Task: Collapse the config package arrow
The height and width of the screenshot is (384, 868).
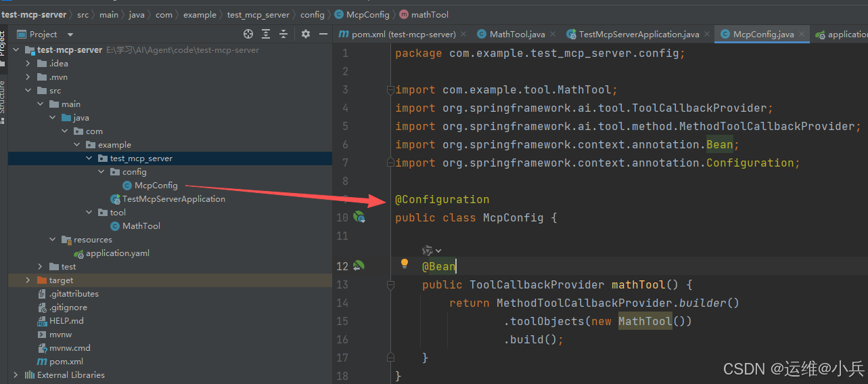Action: [x=101, y=172]
